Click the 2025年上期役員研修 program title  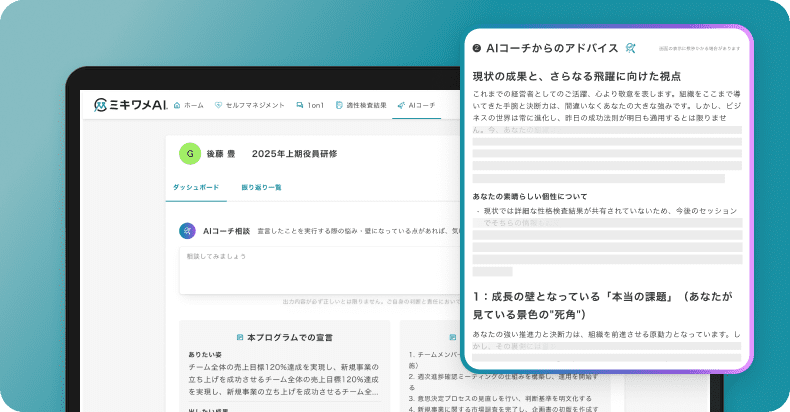294,154
